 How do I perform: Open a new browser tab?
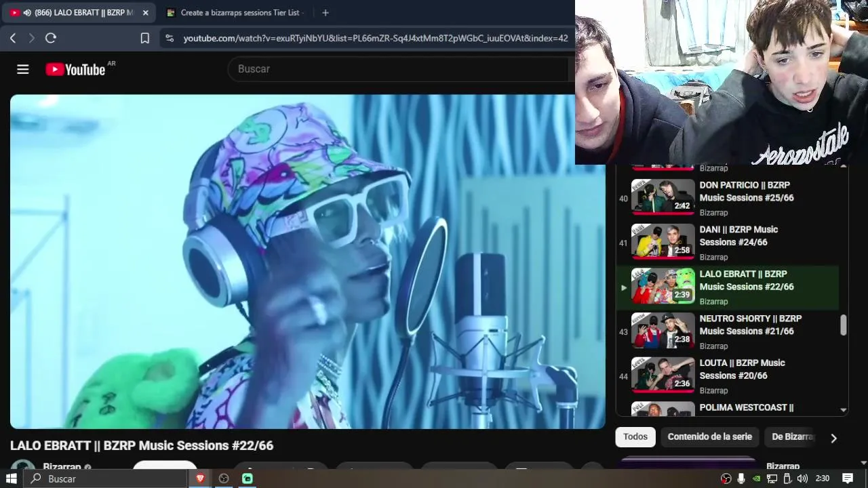click(x=325, y=12)
